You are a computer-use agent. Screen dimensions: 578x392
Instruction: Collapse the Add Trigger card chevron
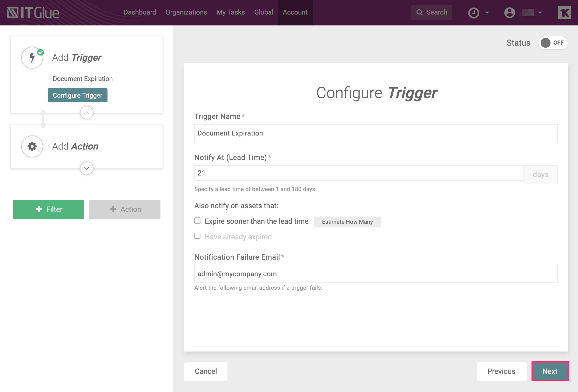point(87,113)
